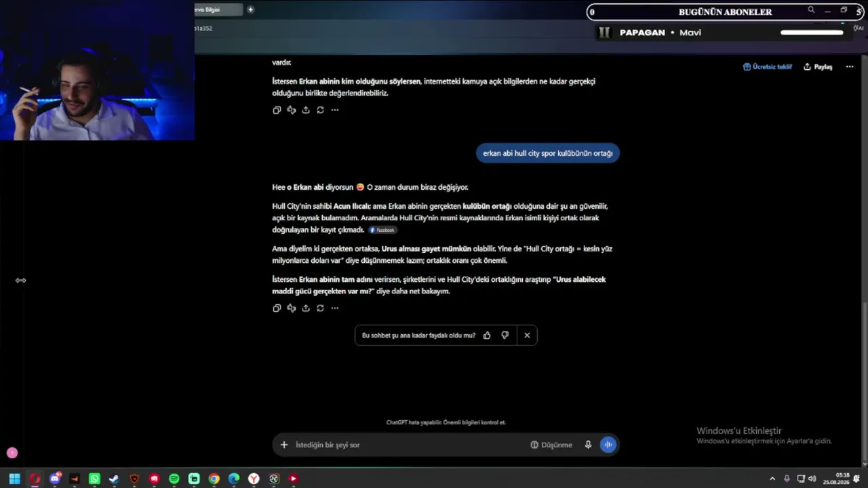Click the user message 'erkan abi hull city'
This screenshot has height=488, width=868.
coord(548,153)
